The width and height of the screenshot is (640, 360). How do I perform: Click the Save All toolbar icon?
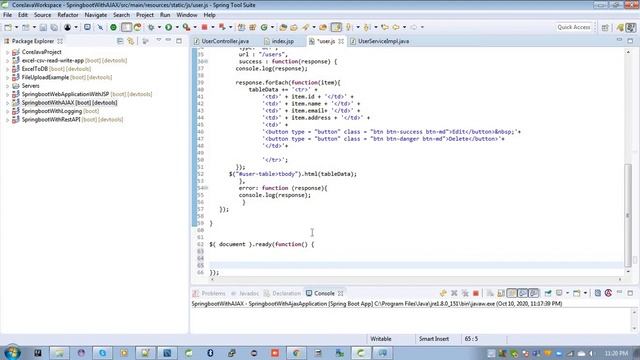point(53,27)
